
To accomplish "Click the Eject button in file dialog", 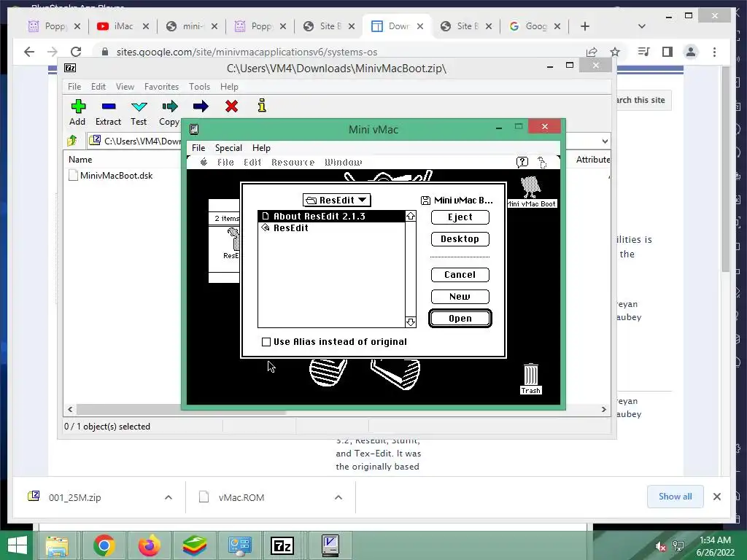I will pyautogui.click(x=460, y=217).
